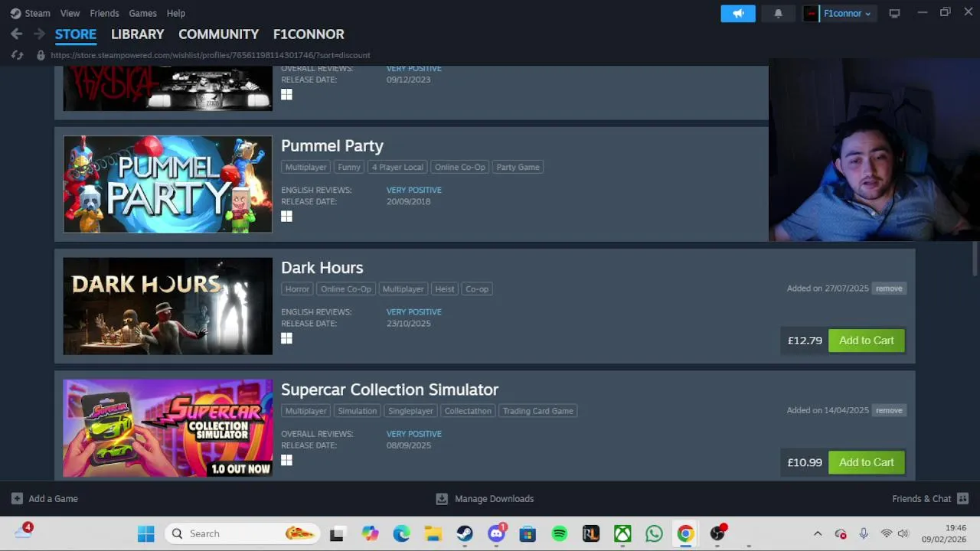Open the Friends menu
Image resolution: width=980 pixels, height=551 pixels.
tap(104, 13)
